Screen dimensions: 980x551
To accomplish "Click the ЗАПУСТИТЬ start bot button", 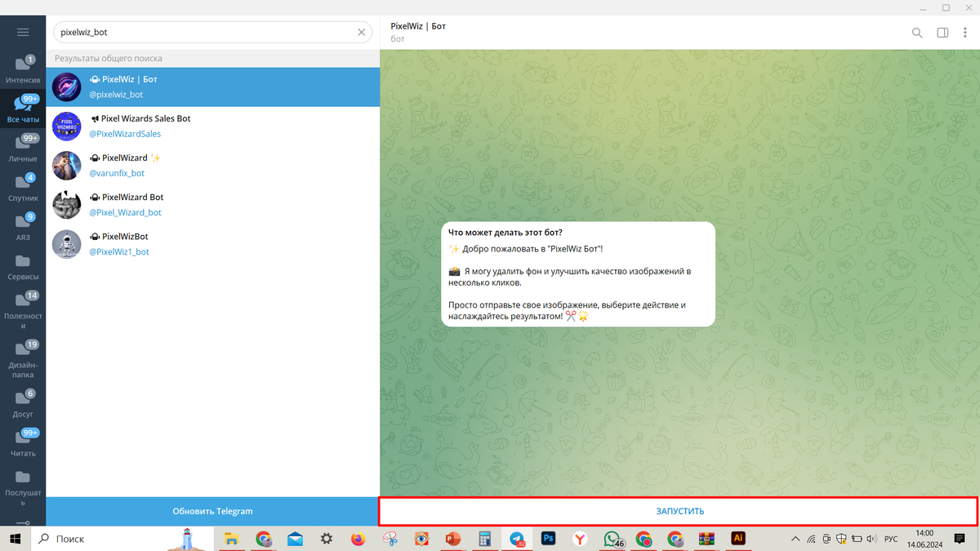I will 679,511.
